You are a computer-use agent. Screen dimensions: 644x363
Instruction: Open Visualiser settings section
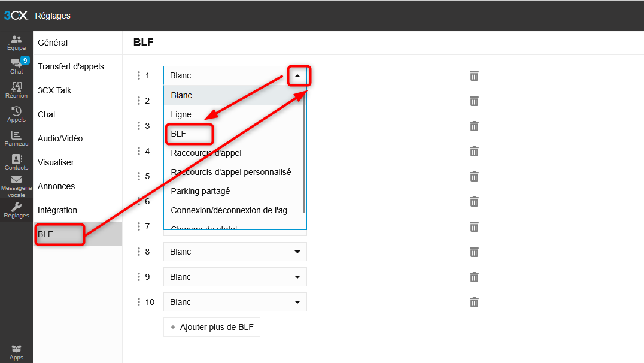[x=78, y=162]
